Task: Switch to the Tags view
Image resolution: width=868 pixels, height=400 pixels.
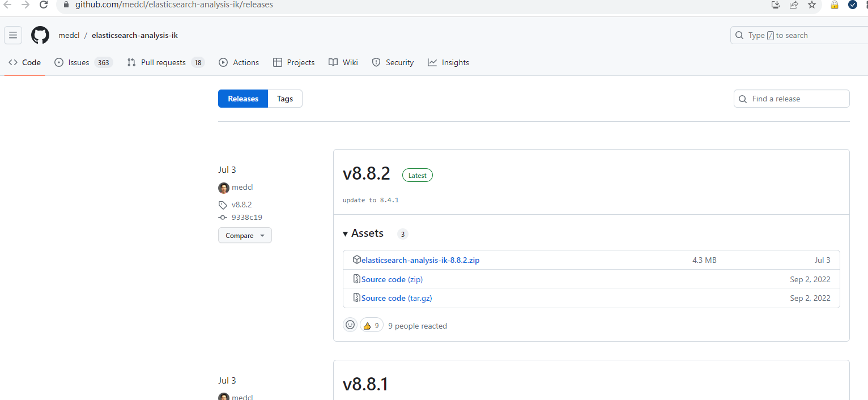Action: 285,99
